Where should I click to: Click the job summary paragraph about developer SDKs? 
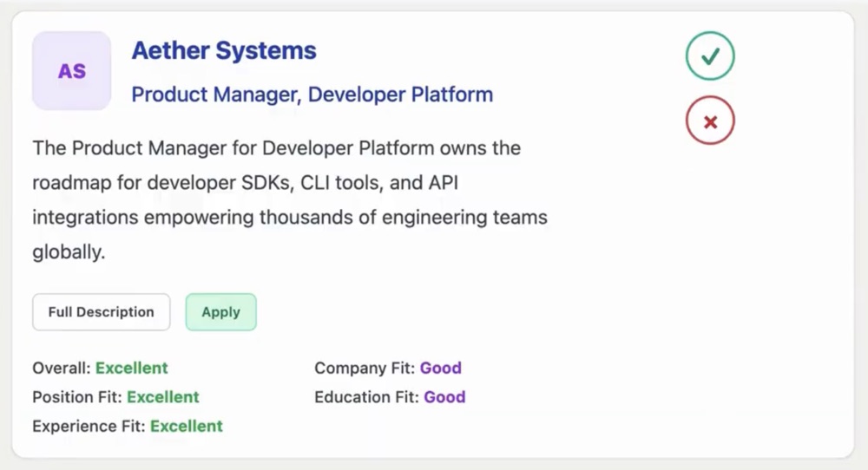point(290,200)
